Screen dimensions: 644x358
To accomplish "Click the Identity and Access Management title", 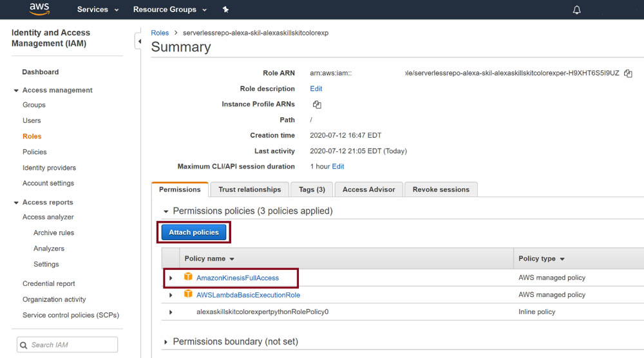I will (51, 38).
